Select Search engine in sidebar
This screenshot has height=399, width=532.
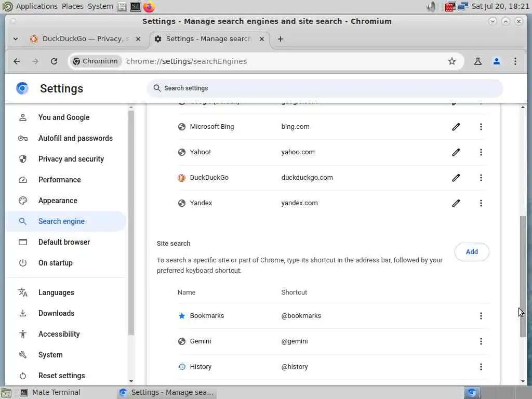tap(65, 221)
